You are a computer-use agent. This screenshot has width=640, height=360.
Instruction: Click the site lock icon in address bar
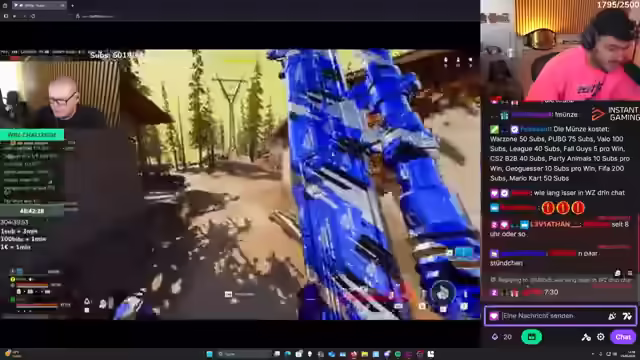(78, 16)
